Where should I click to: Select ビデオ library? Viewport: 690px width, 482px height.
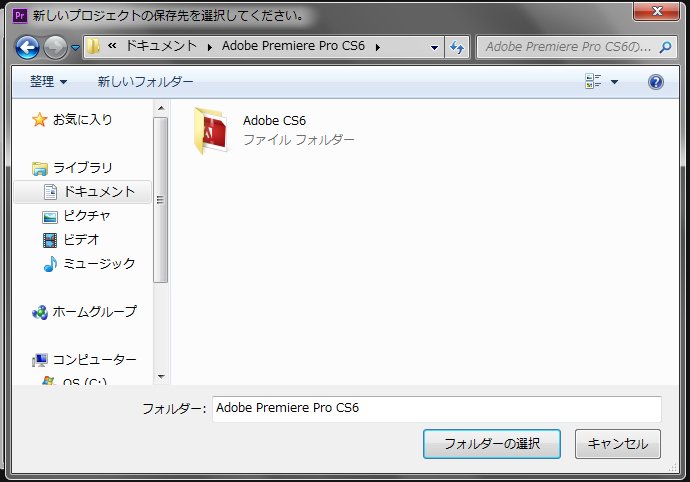(x=81, y=239)
